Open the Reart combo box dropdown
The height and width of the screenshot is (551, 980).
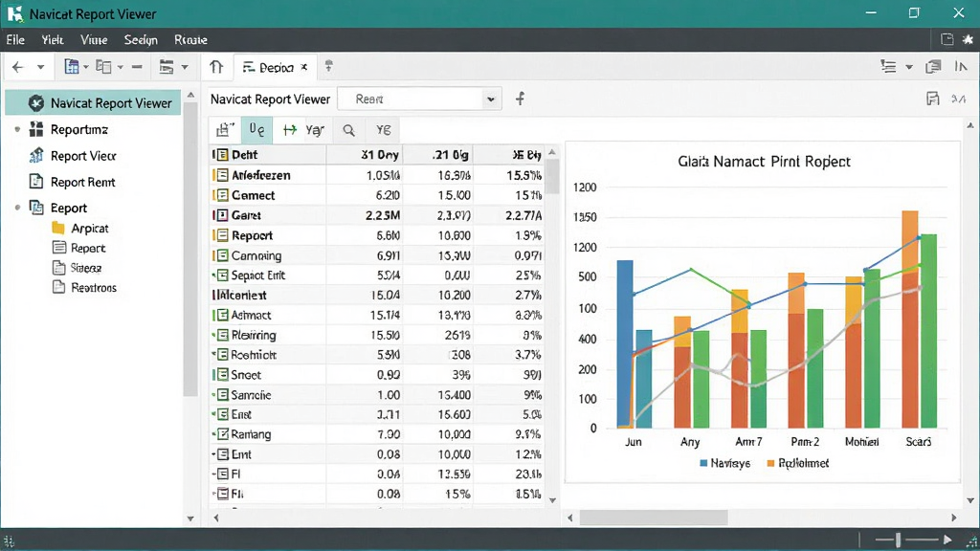click(491, 99)
